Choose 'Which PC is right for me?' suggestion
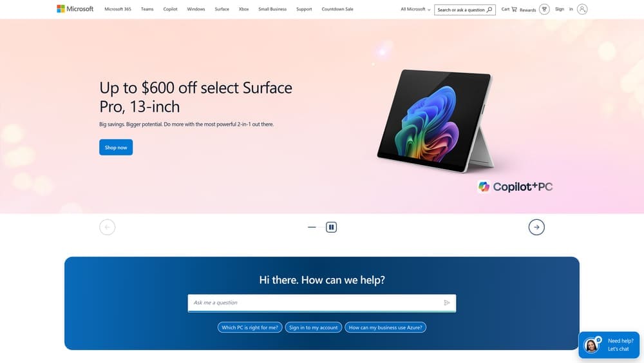 [x=250, y=328]
